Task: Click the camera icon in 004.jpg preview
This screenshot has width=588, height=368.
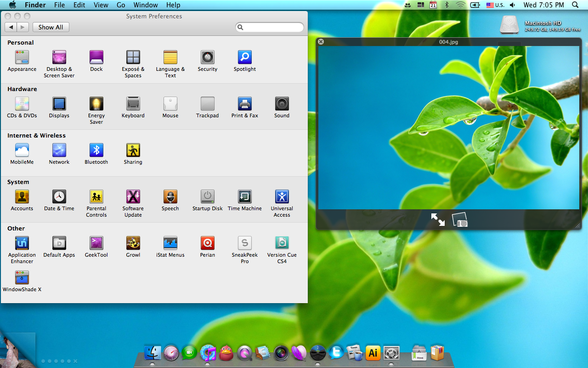Action: (x=460, y=219)
